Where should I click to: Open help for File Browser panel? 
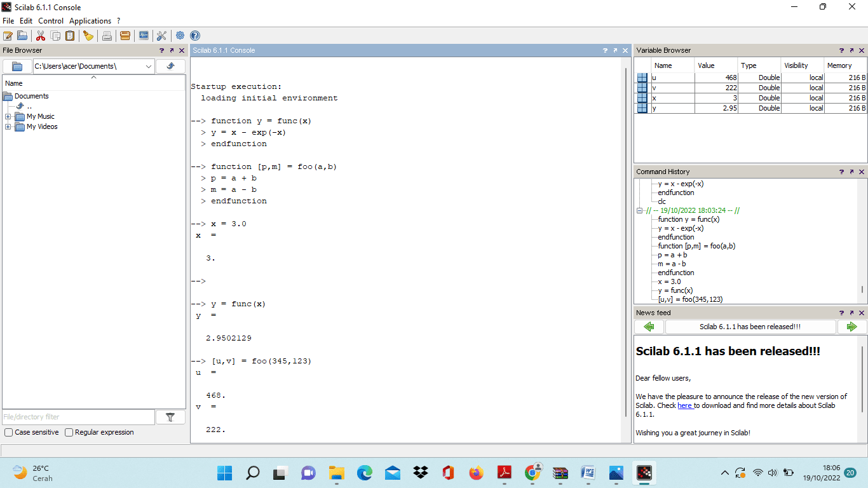tap(161, 50)
